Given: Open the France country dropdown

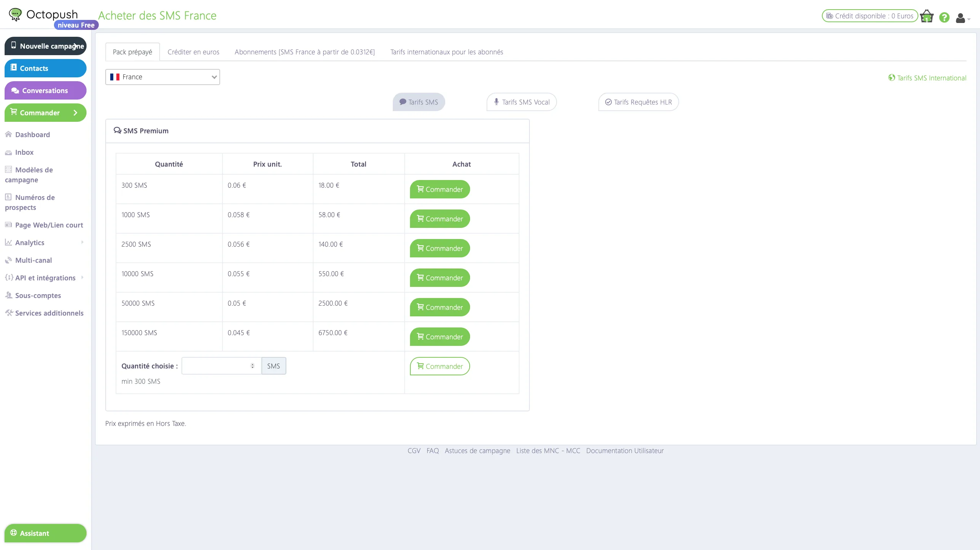Looking at the screenshot, I should pyautogui.click(x=163, y=77).
